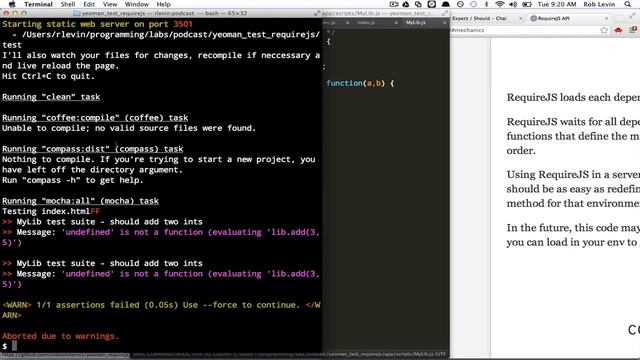Click the 'Running "coffee:compile" (coffee) task' line
The width and height of the screenshot is (640, 360).
[x=95, y=118]
